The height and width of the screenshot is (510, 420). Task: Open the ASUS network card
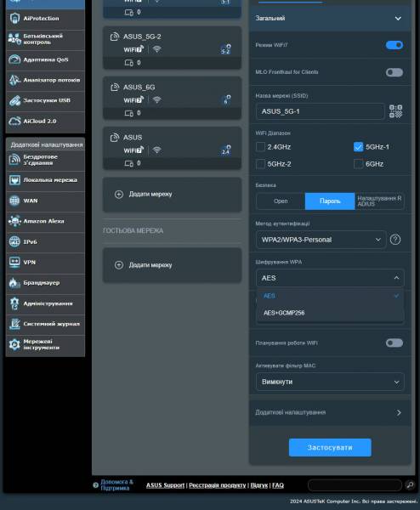coord(172,148)
